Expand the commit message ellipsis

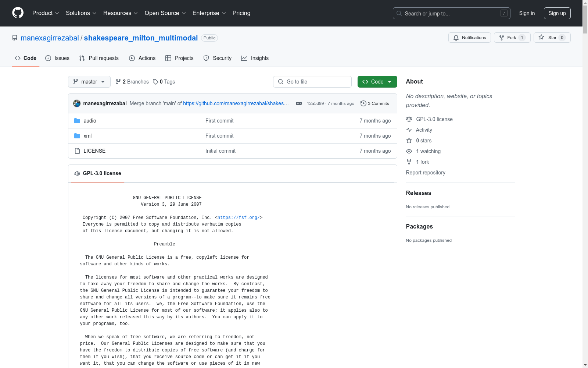[x=299, y=103]
